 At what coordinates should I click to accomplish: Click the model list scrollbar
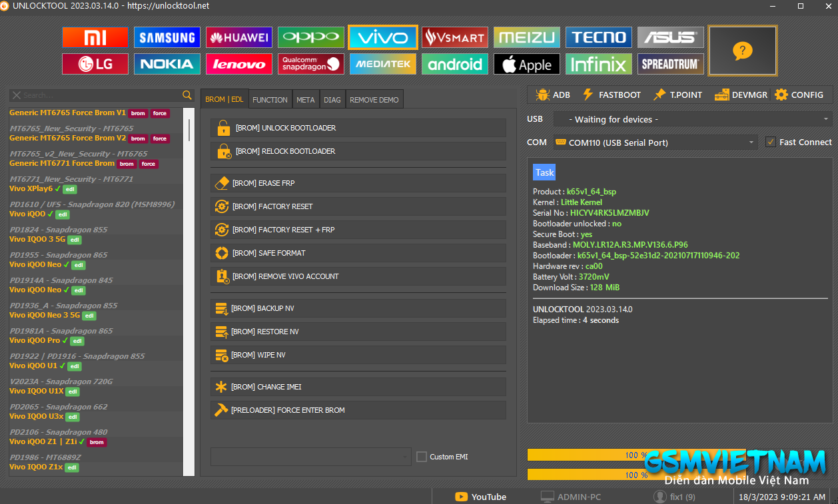[189, 130]
